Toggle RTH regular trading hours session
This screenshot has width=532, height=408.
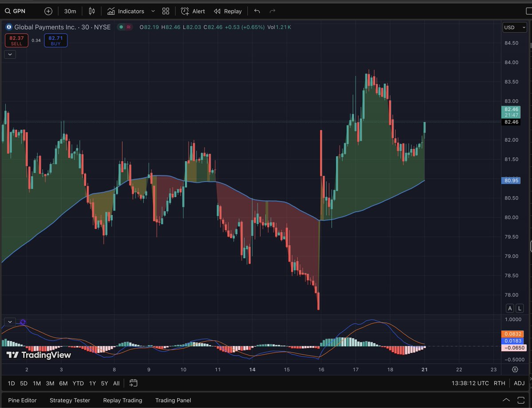[499, 383]
